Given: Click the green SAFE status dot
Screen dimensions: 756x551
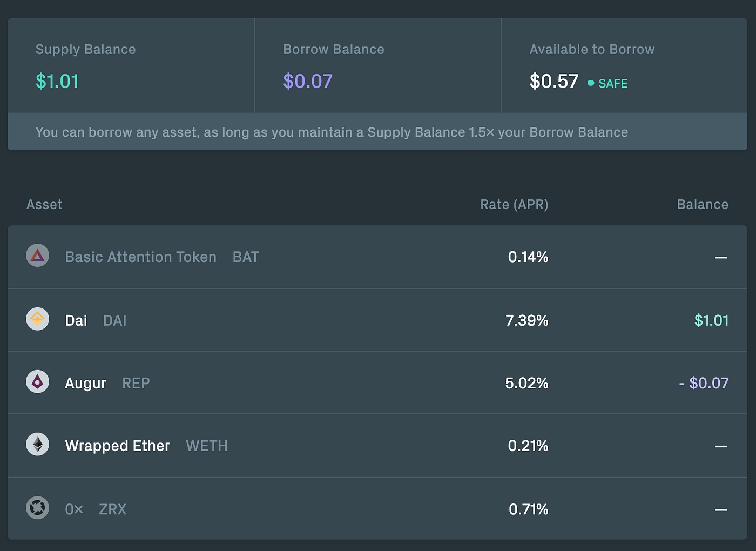Looking at the screenshot, I should tap(591, 83).
